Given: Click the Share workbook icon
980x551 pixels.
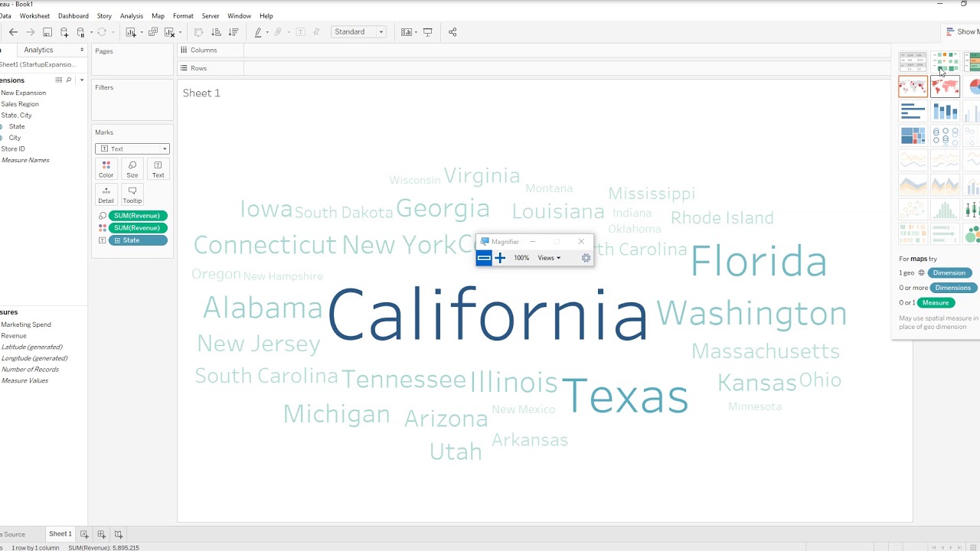Looking at the screenshot, I should tap(452, 32).
